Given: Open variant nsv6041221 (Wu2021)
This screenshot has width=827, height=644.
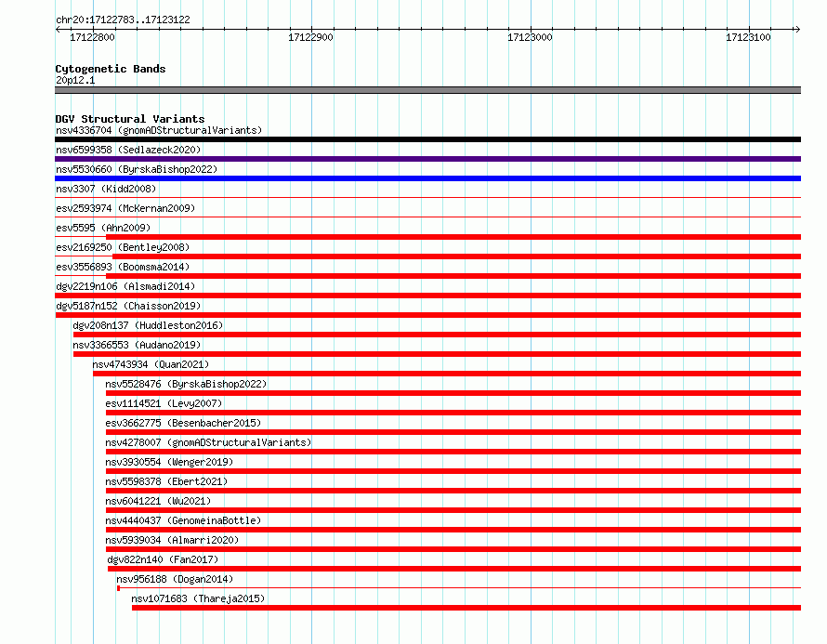Looking at the screenshot, I should pyautogui.click(x=158, y=501).
